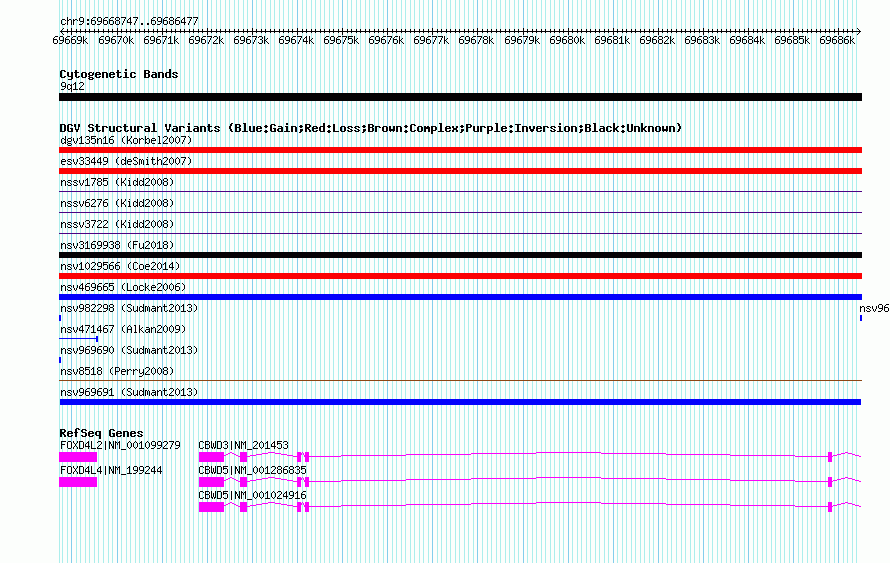Open nsv969690 (Sudmant2013) variant label
Image resolution: width=890 pixels, height=563 pixels.
pyautogui.click(x=129, y=350)
